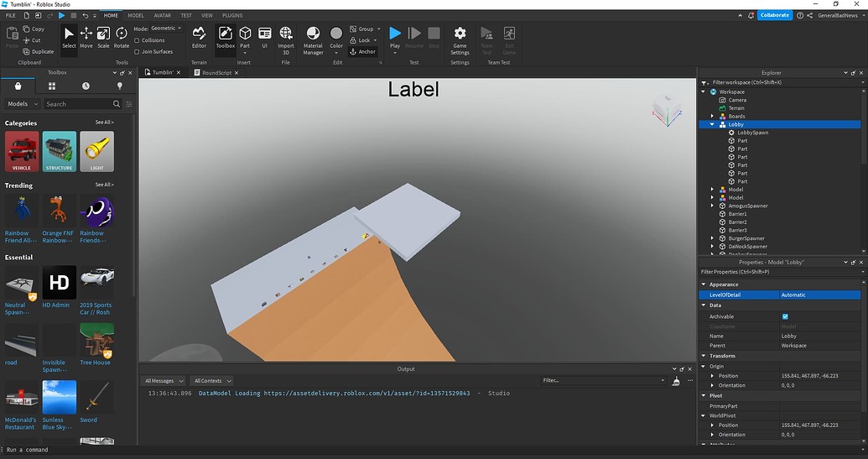Cut the selected object
The width and height of the screenshot is (868, 459).
(x=32, y=40)
